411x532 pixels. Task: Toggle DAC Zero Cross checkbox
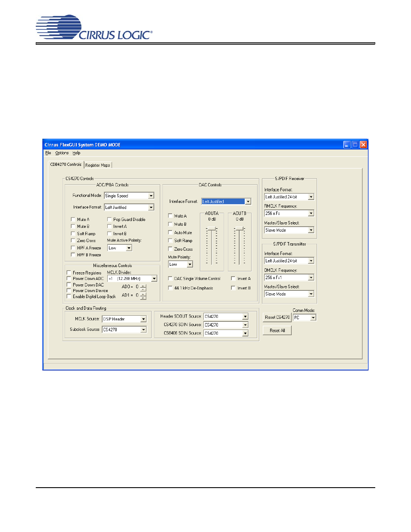(x=170, y=249)
